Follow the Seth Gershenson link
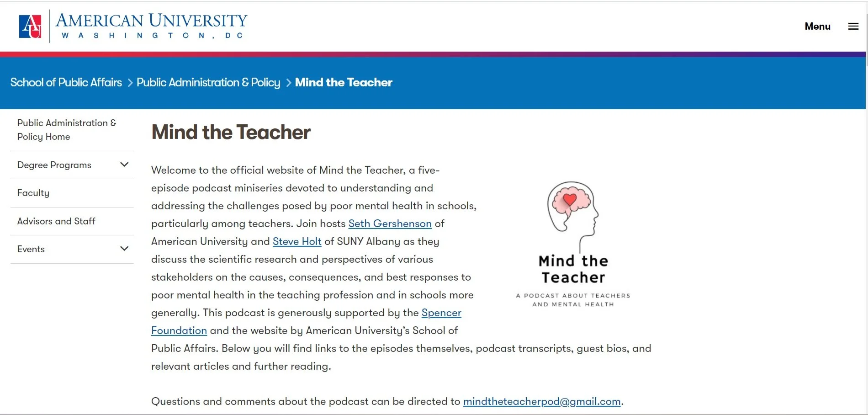 390,223
